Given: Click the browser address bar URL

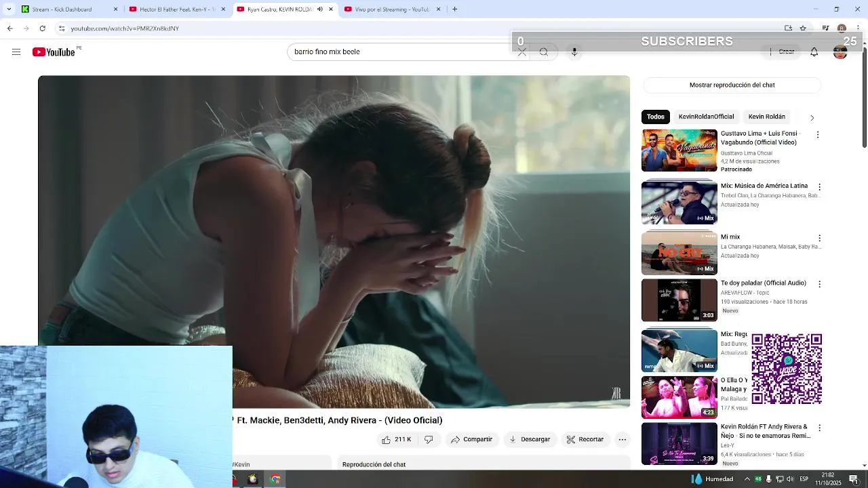Looking at the screenshot, I should tap(125, 28).
